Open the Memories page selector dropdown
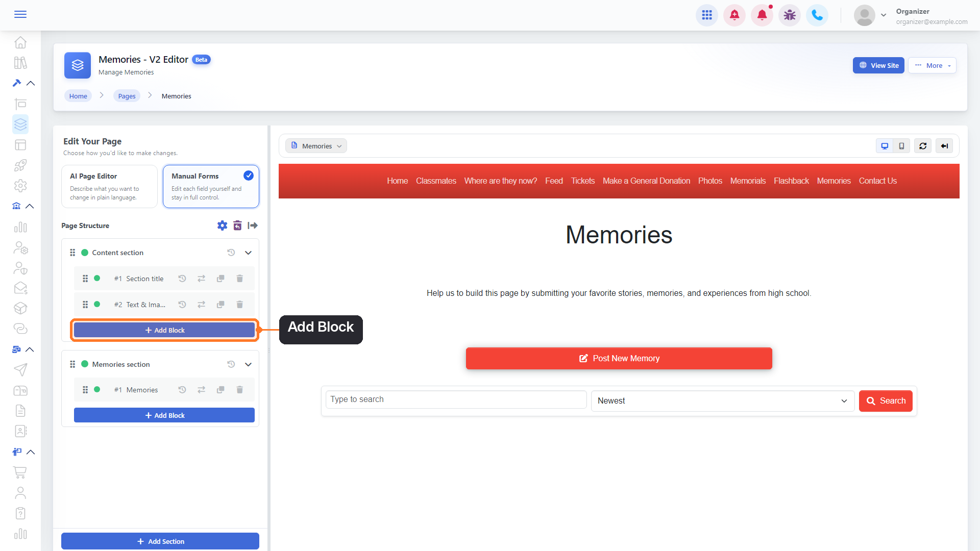Screen dimensions: 980x551 coord(316,146)
